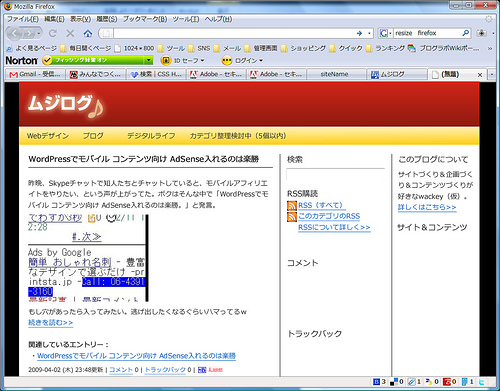The height and width of the screenshot is (391, 500).
Task: Open the ブログ navigation item
Action: (93, 136)
